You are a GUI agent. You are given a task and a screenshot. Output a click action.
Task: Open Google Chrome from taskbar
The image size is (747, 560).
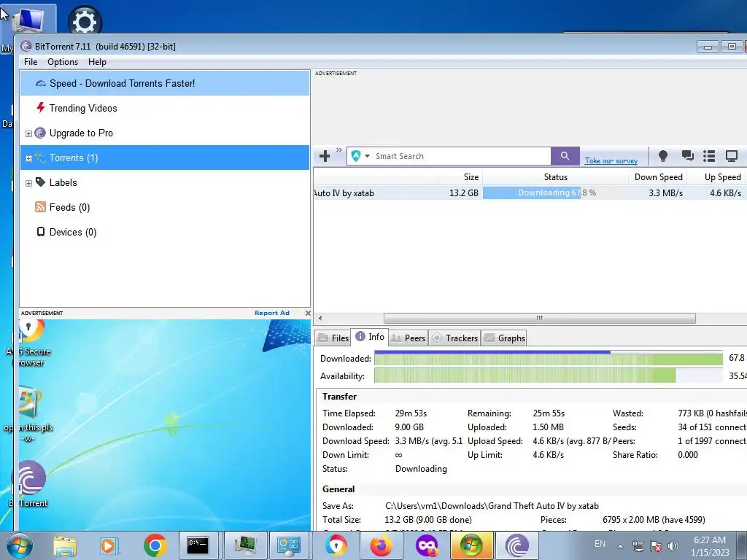coord(155,545)
